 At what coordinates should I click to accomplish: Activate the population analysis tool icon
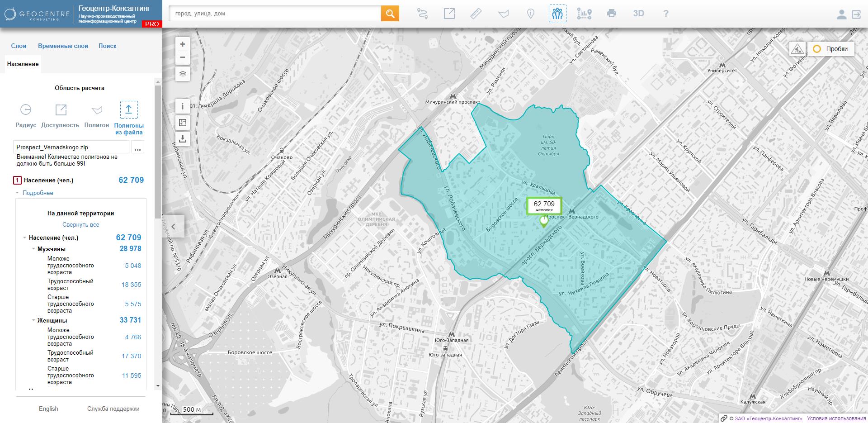(557, 14)
